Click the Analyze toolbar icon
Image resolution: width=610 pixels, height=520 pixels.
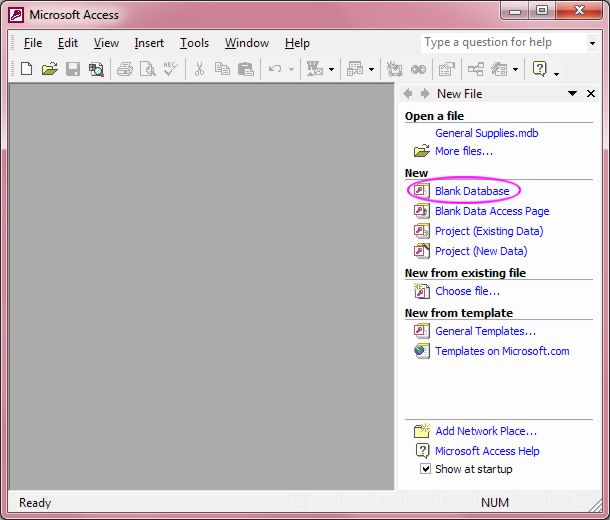pos(355,69)
